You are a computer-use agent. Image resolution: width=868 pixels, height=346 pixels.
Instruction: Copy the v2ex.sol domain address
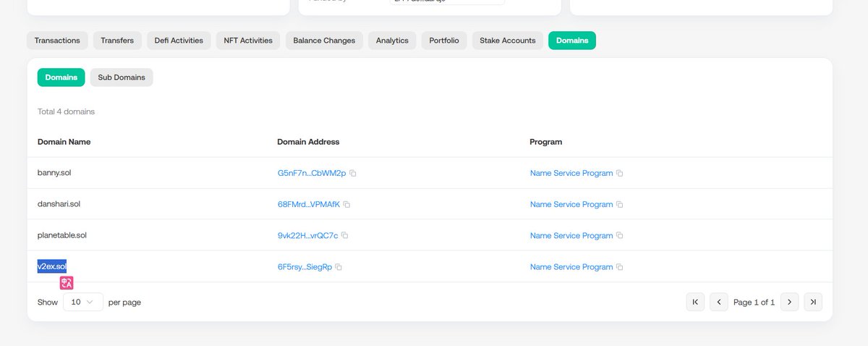pyautogui.click(x=339, y=267)
